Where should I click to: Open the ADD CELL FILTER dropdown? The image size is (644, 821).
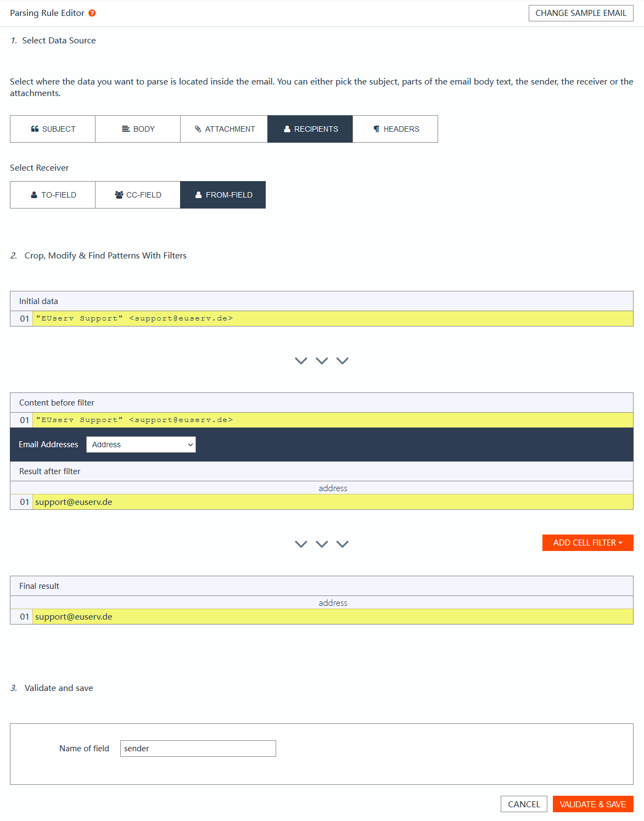click(588, 543)
